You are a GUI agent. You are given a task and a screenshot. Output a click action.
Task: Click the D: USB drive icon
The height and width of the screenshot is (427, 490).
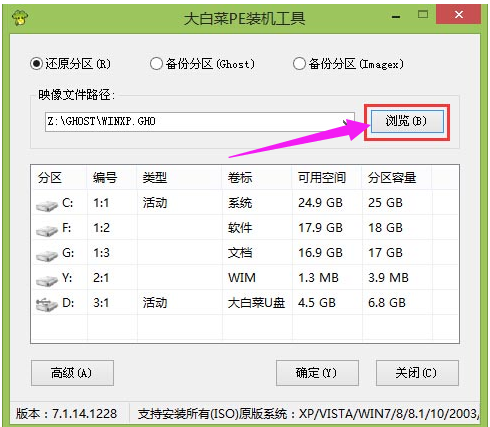[47, 305]
